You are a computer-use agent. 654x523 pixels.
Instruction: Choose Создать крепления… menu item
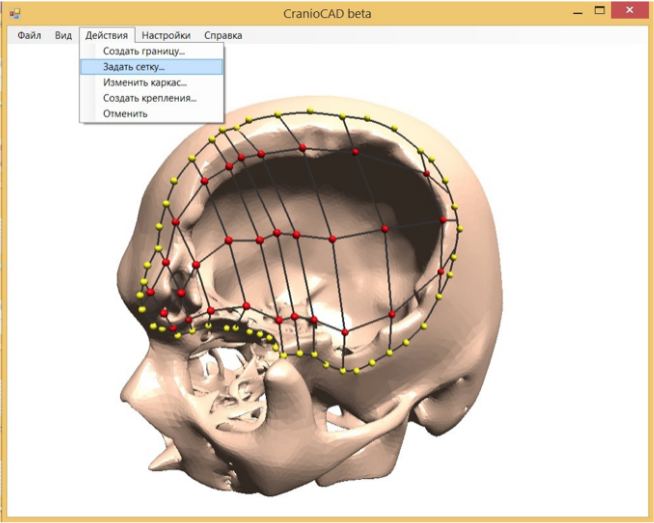[x=151, y=98]
